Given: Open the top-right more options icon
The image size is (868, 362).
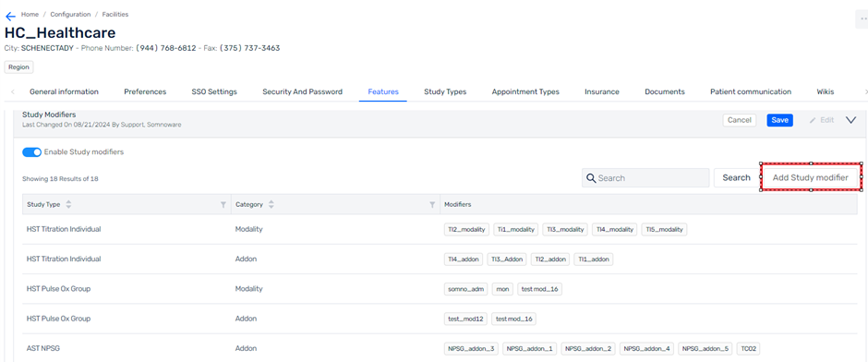Looking at the screenshot, I should pos(862,18).
